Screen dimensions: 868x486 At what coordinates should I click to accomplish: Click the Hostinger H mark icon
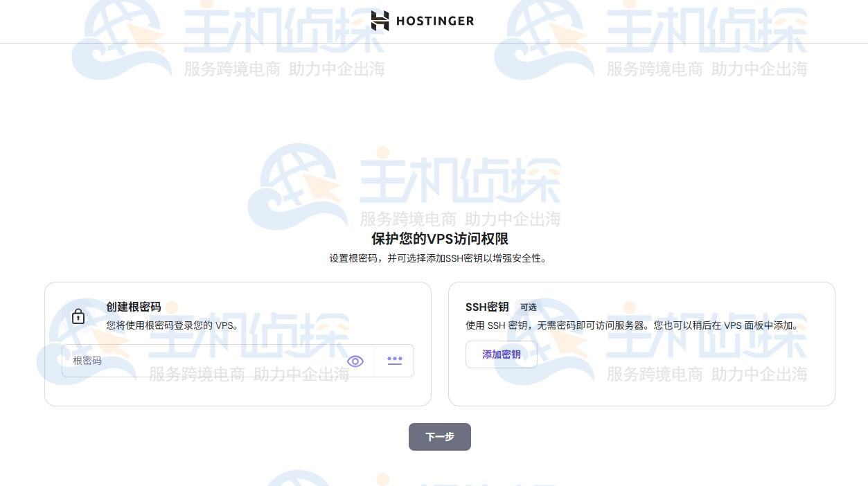(x=380, y=21)
